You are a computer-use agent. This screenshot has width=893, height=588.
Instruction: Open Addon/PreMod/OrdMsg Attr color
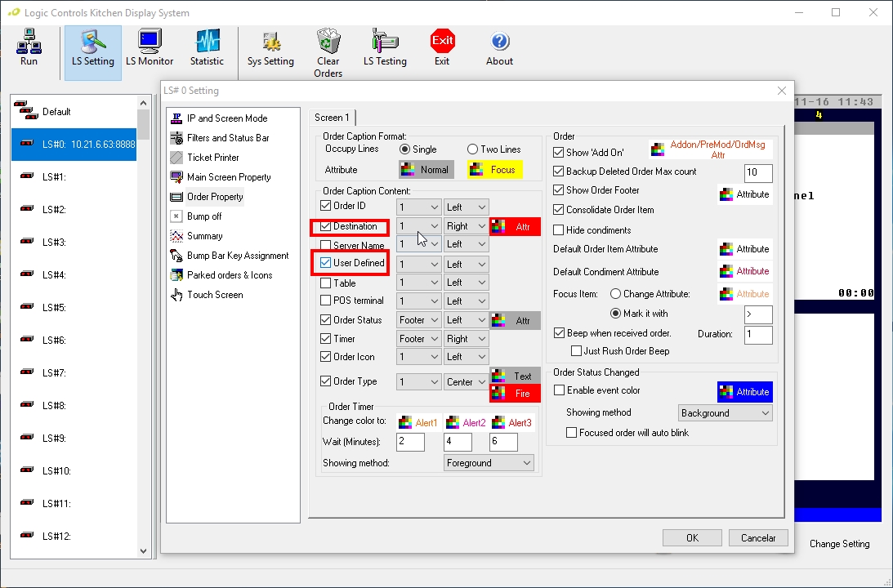pos(710,149)
